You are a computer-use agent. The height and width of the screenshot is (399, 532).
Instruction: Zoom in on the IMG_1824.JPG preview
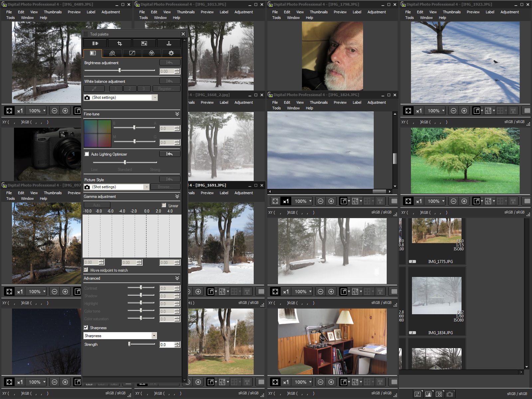click(331, 201)
